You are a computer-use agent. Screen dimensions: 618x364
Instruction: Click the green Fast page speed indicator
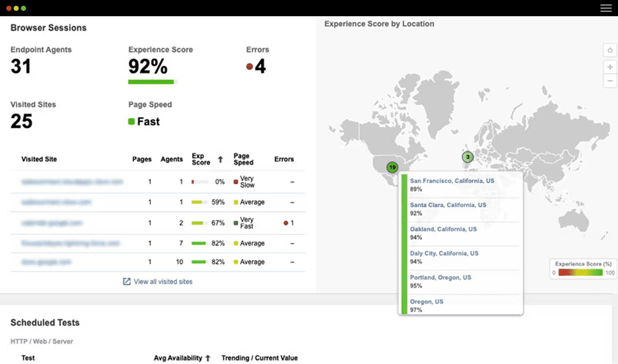pos(131,121)
